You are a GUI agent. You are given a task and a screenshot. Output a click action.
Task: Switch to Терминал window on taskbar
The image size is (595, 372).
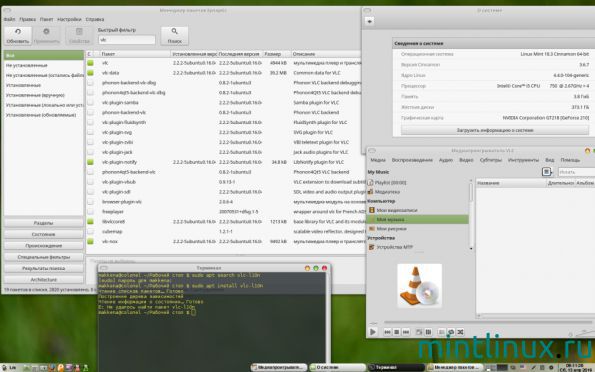(x=396, y=367)
